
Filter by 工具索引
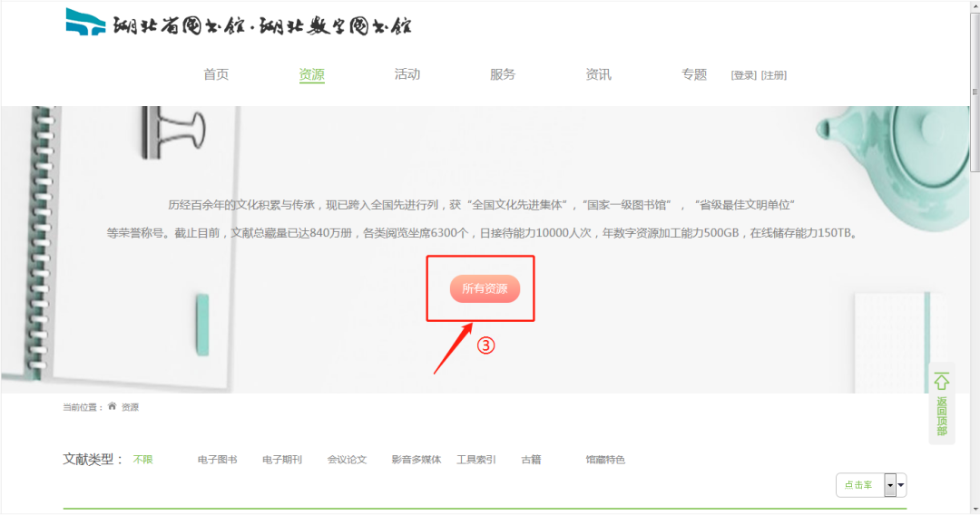(476, 460)
